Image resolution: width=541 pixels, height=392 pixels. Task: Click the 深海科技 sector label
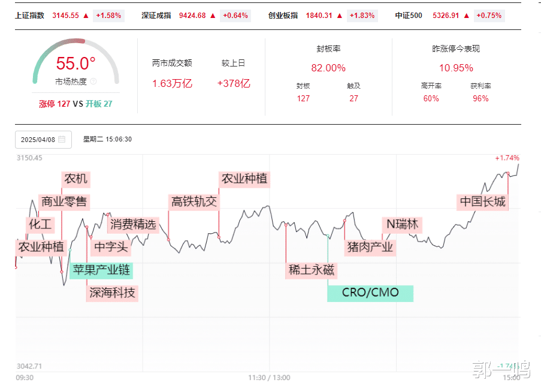[x=112, y=293]
